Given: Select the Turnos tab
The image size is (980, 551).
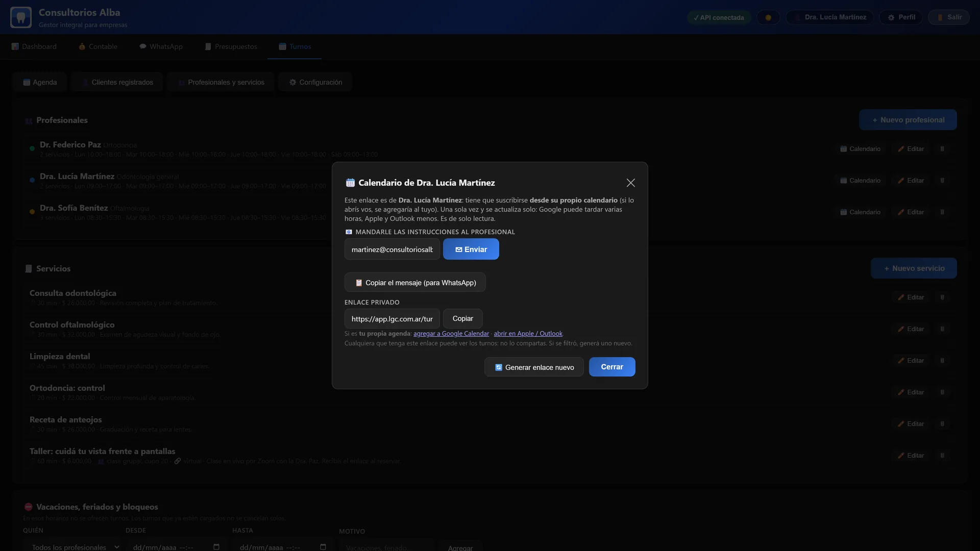Looking at the screenshot, I should 295,46.
